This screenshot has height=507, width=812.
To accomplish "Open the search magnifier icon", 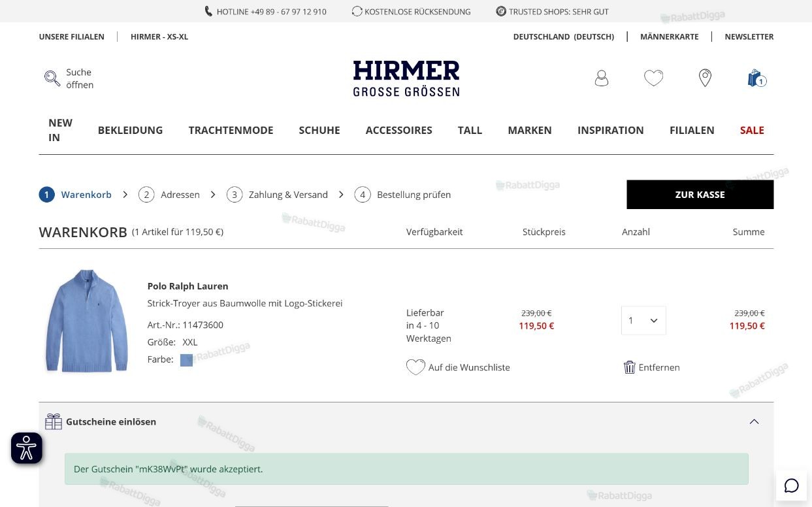I will [x=52, y=78].
